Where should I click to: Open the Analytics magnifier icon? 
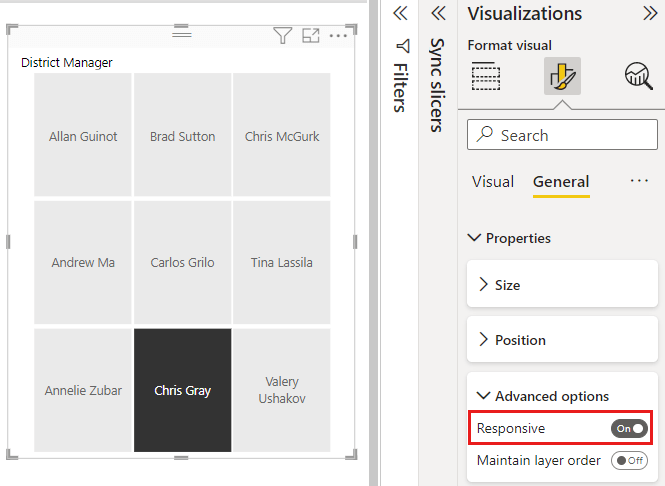(x=637, y=76)
